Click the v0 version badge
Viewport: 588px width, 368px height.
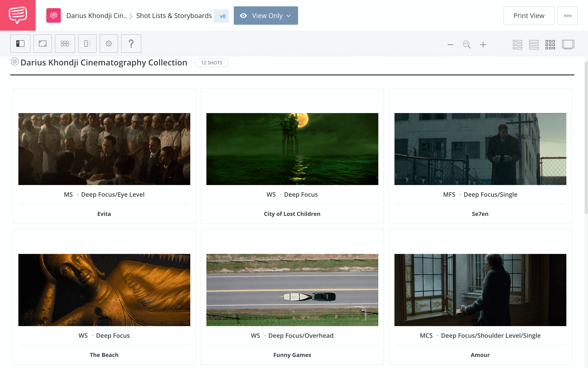[221, 16]
